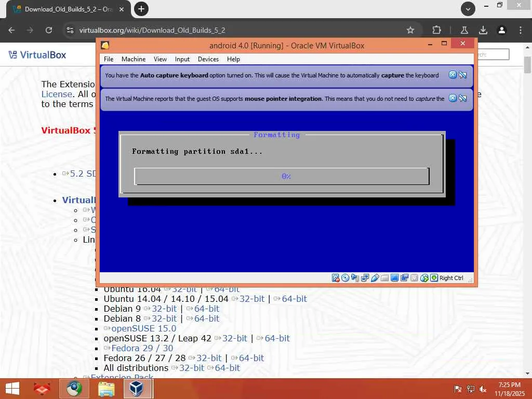
Task: Click Debian 9 64-bit link
Action: pyautogui.click(x=207, y=309)
